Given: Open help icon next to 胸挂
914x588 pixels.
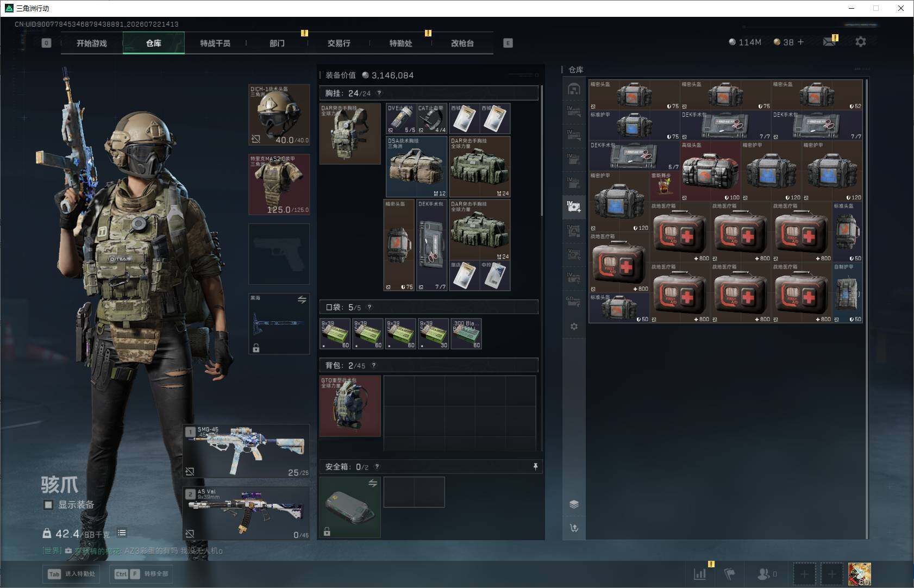Looking at the screenshot, I should (379, 93).
